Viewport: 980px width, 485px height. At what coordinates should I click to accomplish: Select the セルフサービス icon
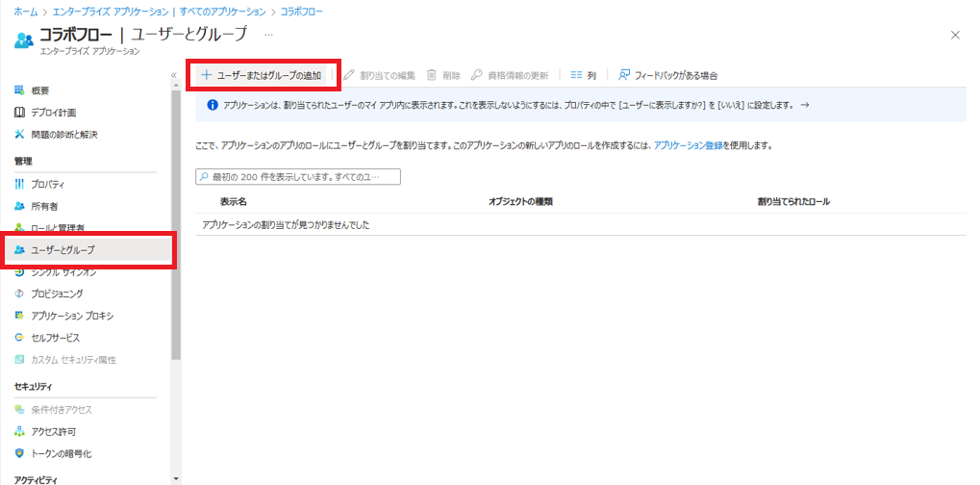18,338
